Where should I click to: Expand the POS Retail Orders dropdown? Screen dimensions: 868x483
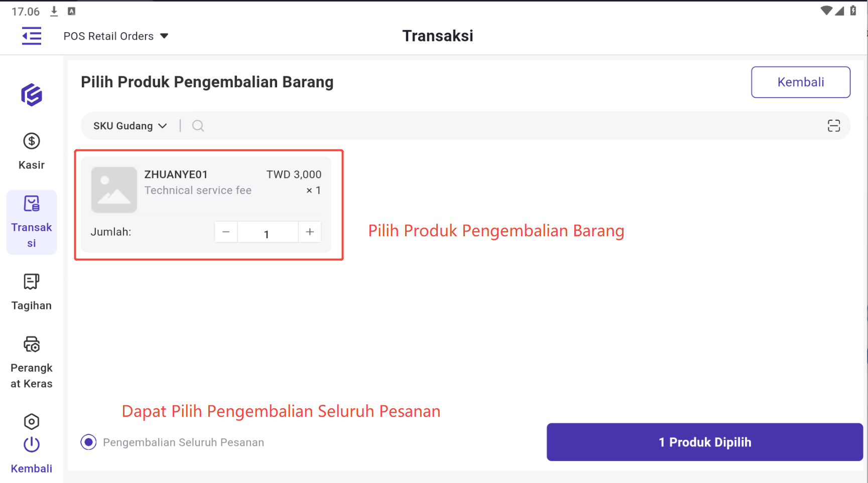point(115,36)
